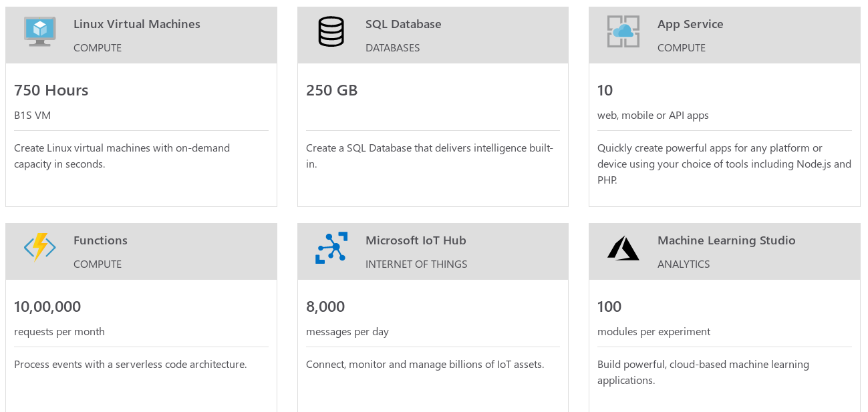Click 'web, mobile or API apps' text
This screenshot has height=412, width=868.
coord(653,116)
